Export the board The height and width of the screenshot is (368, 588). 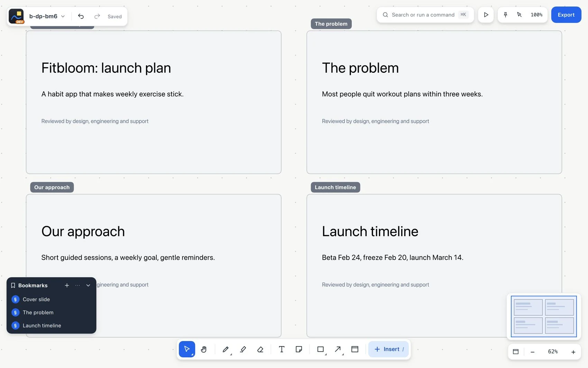tap(566, 15)
